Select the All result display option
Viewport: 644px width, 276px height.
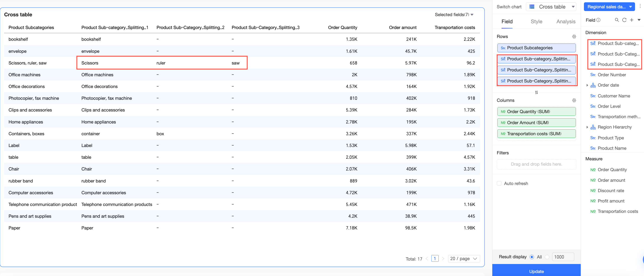[x=532, y=257]
